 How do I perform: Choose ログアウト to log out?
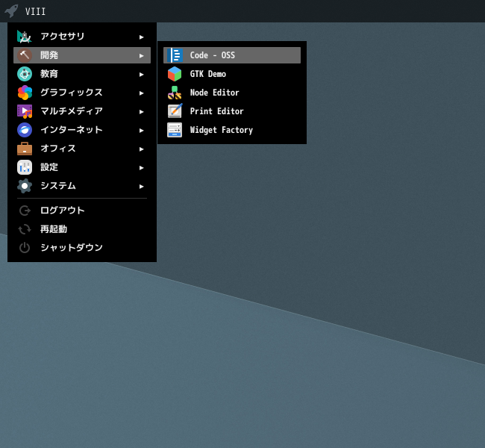[x=82, y=211]
